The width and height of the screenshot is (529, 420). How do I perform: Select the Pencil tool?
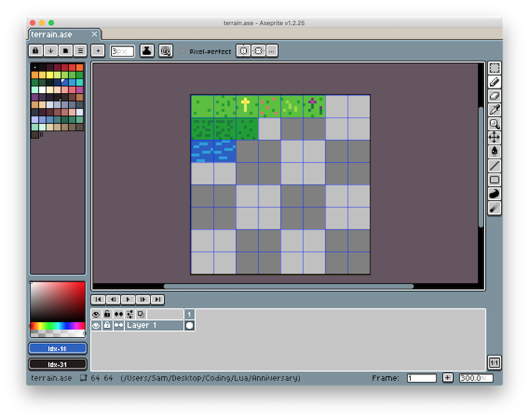[496, 81]
